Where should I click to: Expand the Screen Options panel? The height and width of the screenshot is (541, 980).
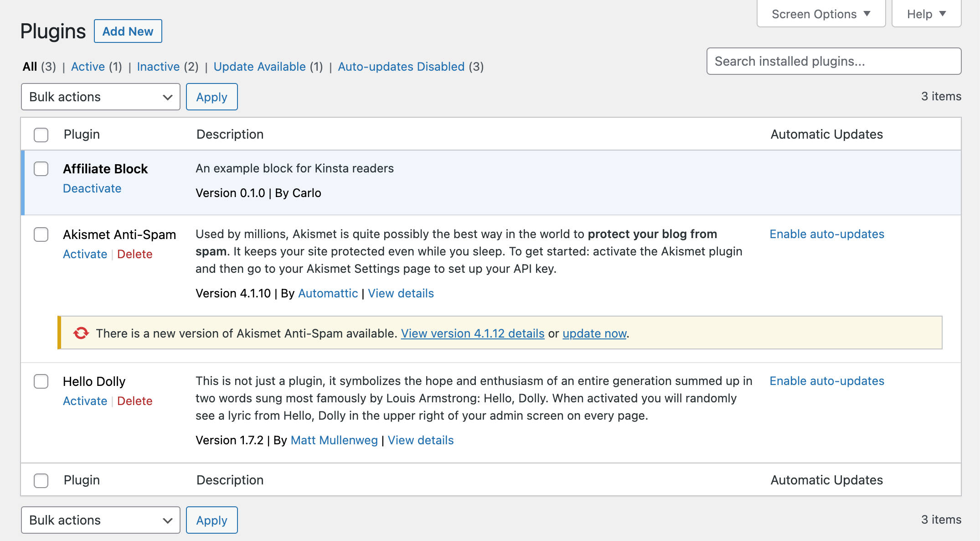click(820, 14)
